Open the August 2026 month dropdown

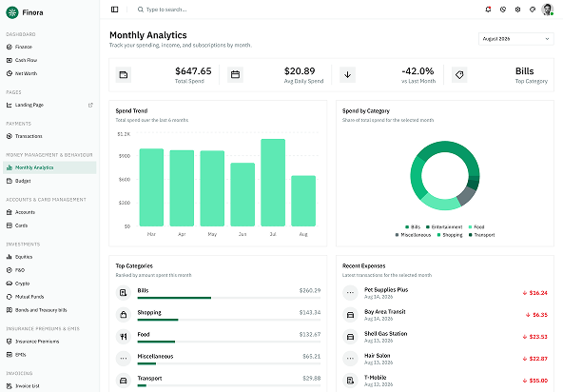click(x=516, y=39)
